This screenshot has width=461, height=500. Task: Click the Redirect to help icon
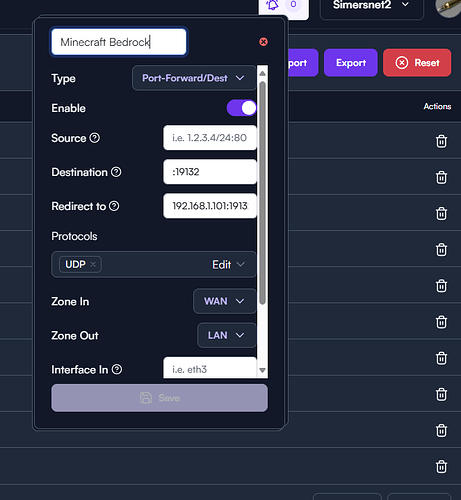(114, 206)
